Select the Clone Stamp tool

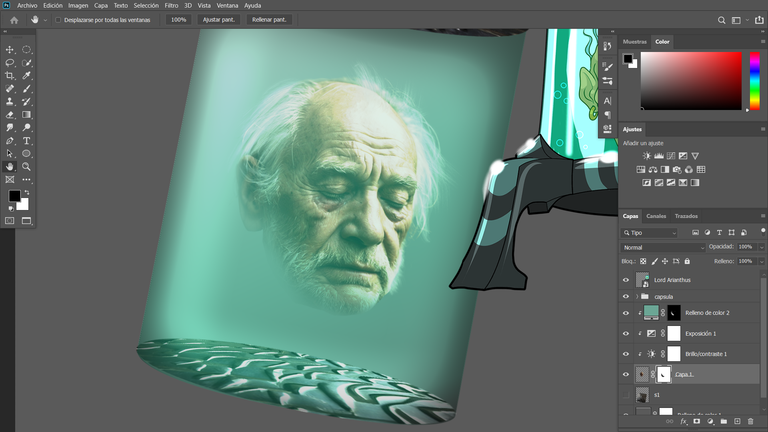(9, 101)
